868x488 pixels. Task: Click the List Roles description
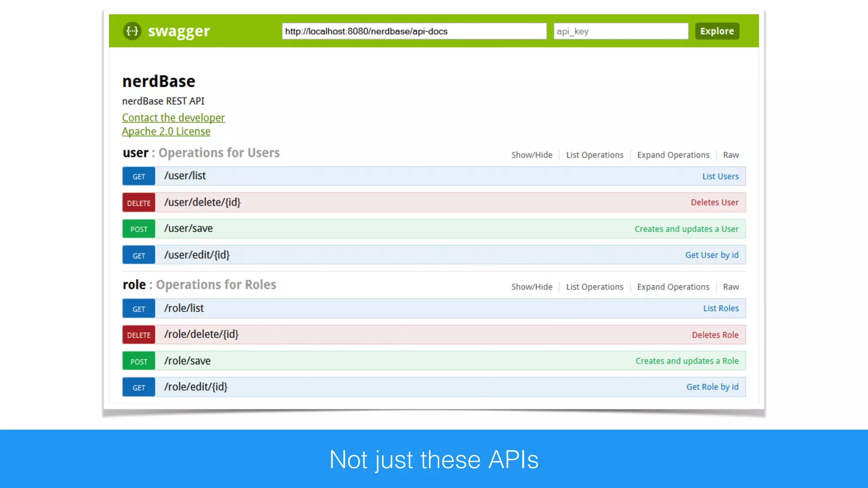tap(721, 308)
